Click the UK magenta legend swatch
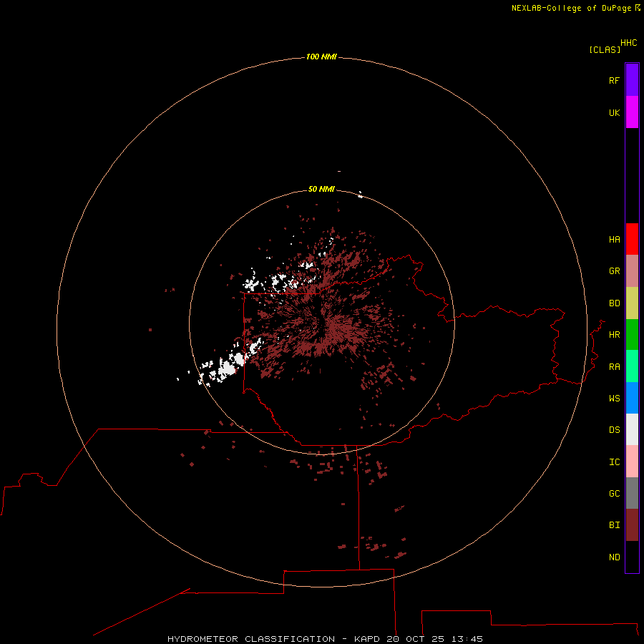 pos(632,112)
